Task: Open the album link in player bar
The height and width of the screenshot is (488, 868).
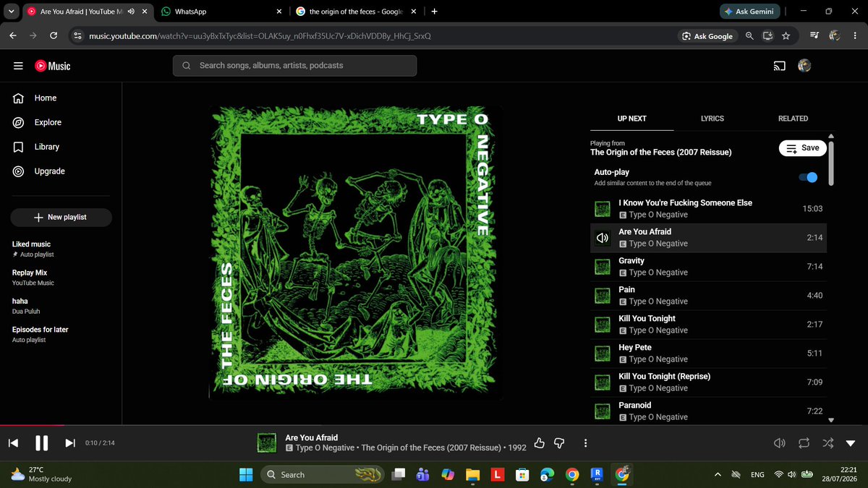Action: (432, 448)
